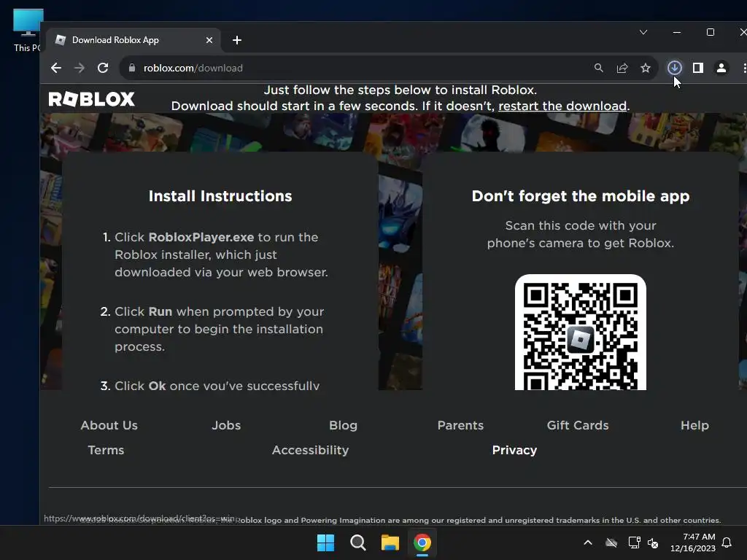Open the Chrome profile avatar
The height and width of the screenshot is (560, 747).
coord(721,68)
